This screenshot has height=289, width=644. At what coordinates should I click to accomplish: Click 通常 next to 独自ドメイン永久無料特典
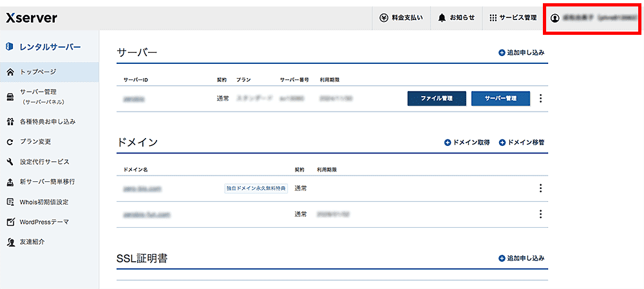point(301,188)
